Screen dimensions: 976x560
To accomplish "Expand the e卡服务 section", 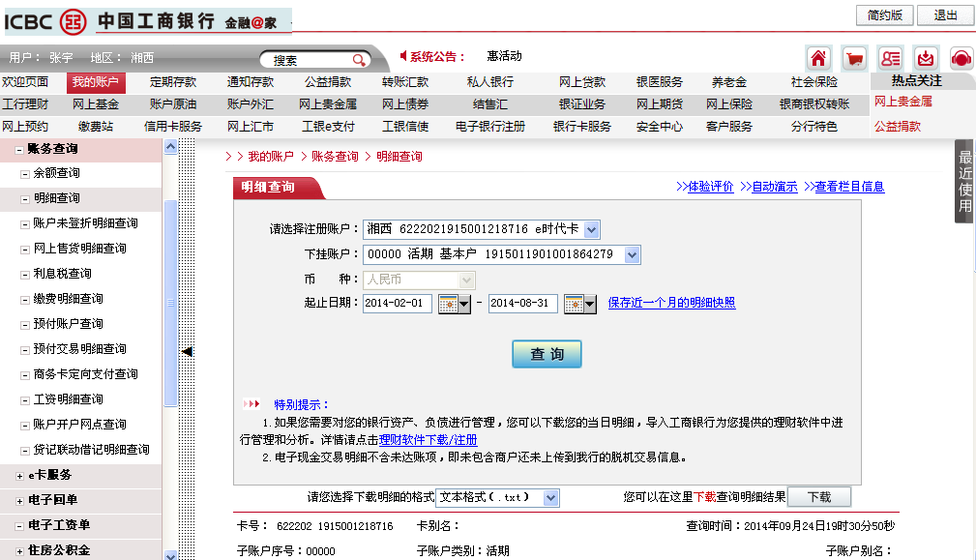I will click(19, 476).
